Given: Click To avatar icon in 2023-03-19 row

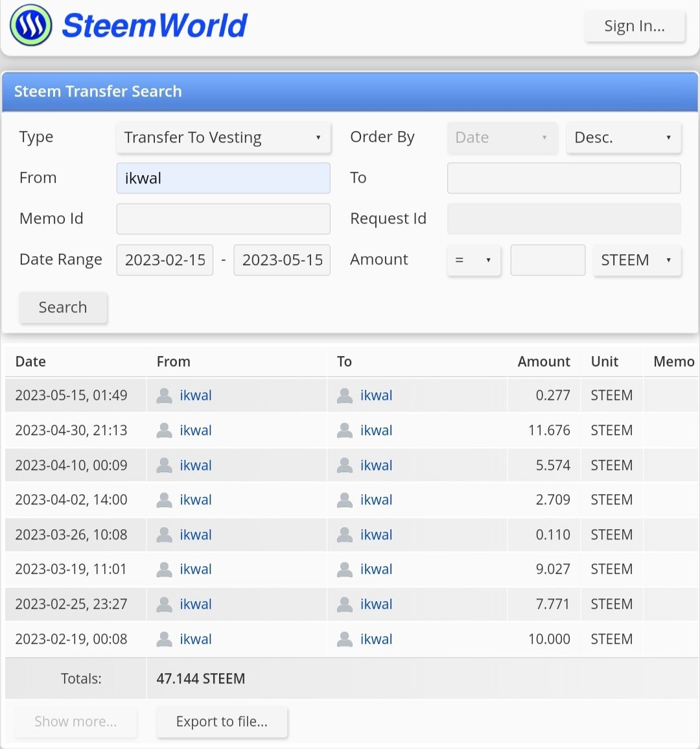Looking at the screenshot, I should tap(345, 569).
